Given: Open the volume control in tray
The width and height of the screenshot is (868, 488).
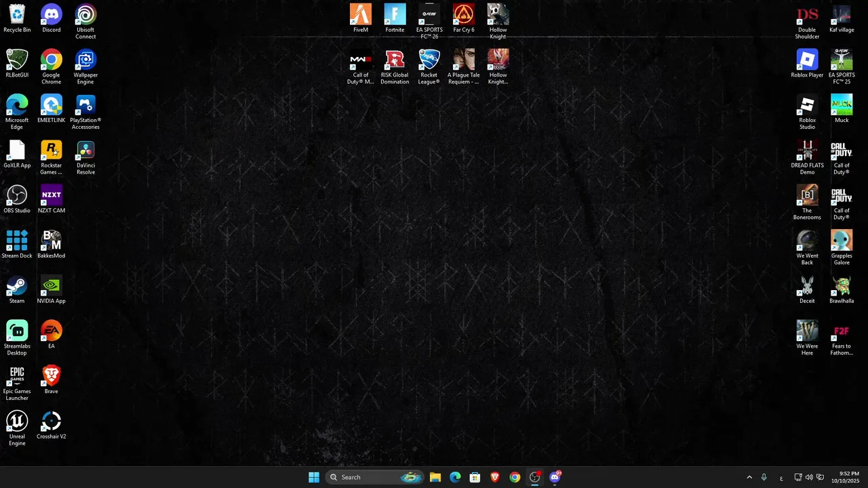Looking at the screenshot, I should coord(809,477).
